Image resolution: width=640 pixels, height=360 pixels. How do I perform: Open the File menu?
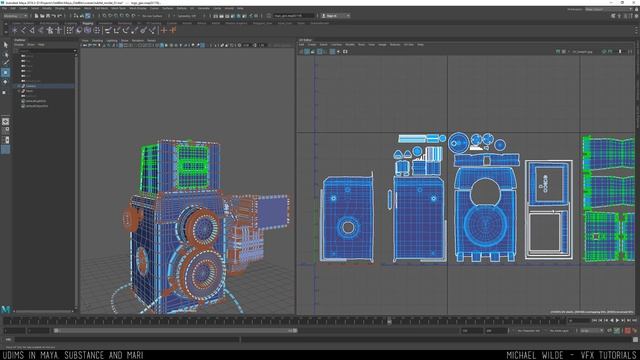(4, 8)
